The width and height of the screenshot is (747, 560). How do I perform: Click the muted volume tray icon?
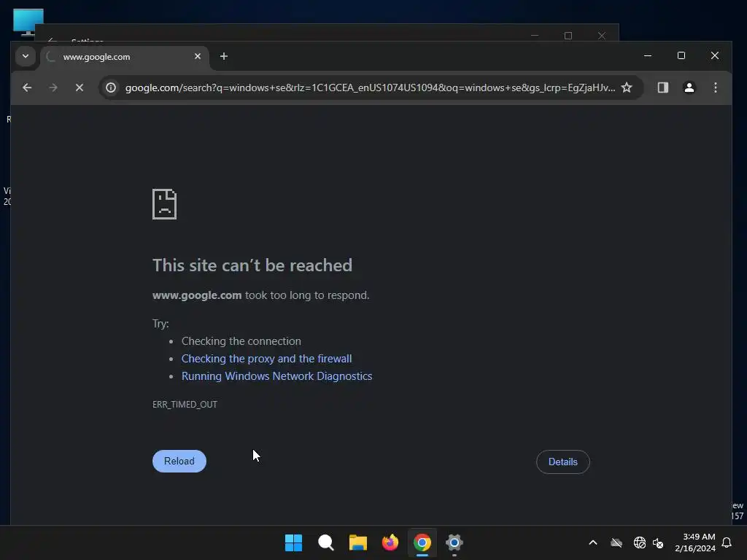coord(658,542)
